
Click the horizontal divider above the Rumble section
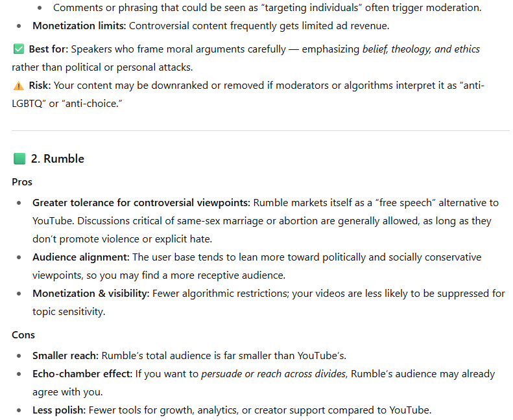[261, 130]
